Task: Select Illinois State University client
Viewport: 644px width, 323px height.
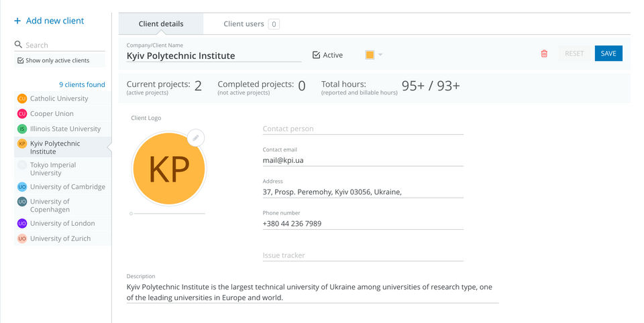Action: 63,129
